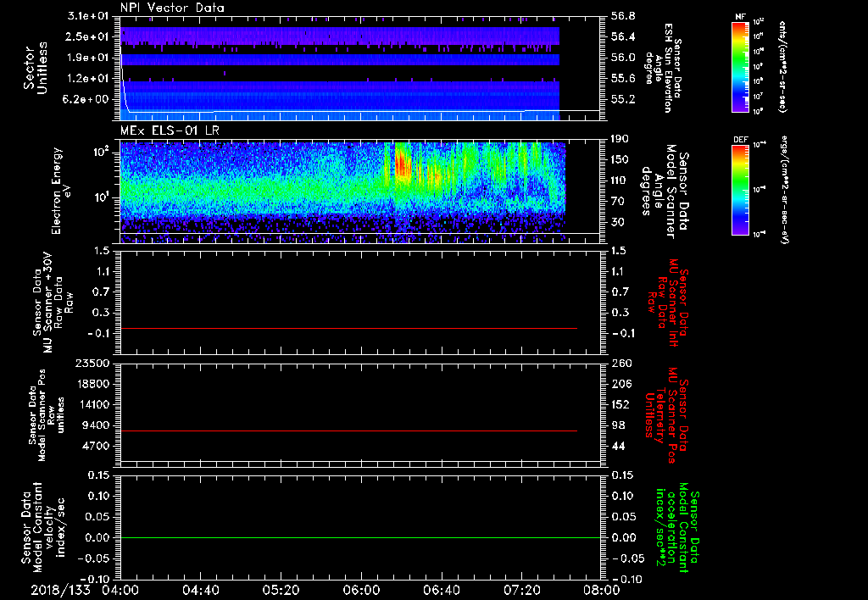Image resolution: width=868 pixels, height=600 pixels.
Task: Click the NPI Vector Data title
Action: click(172, 8)
